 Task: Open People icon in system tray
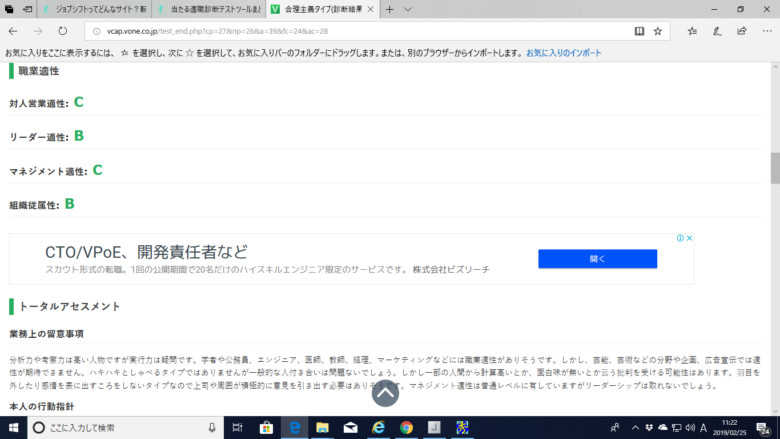[x=615, y=428]
